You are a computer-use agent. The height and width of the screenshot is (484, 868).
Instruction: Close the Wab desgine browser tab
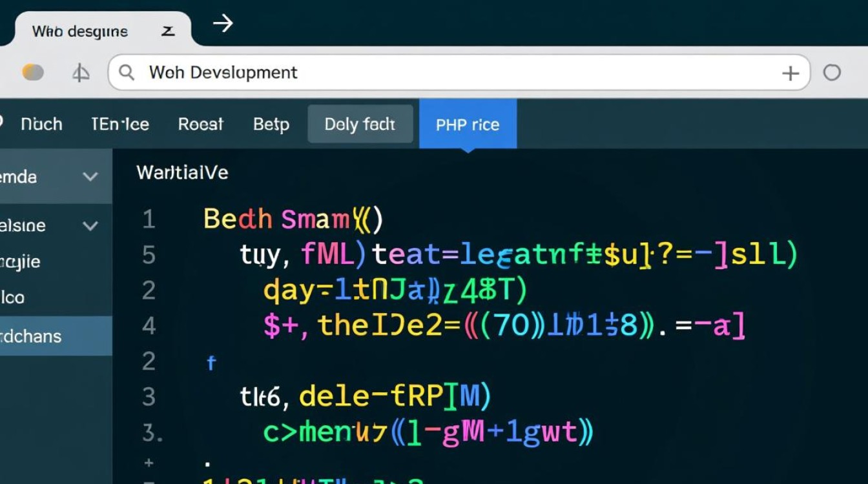click(168, 31)
